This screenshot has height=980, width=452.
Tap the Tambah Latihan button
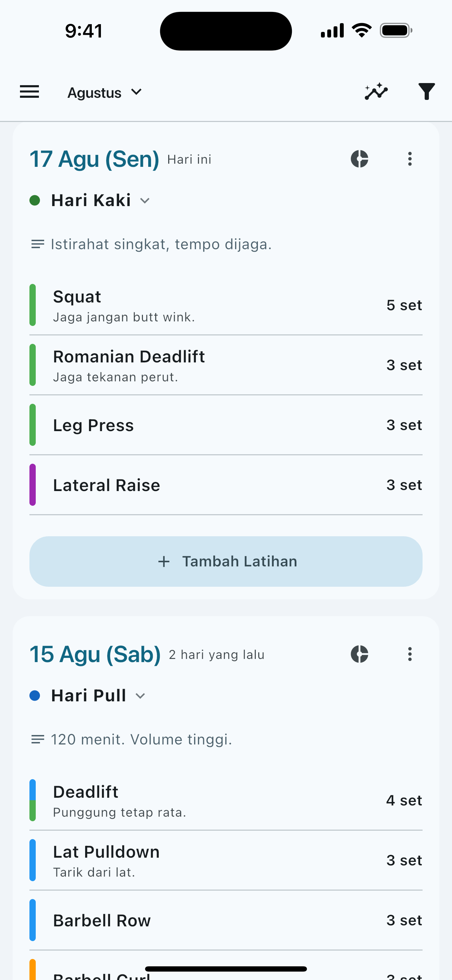[x=226, y=561]
